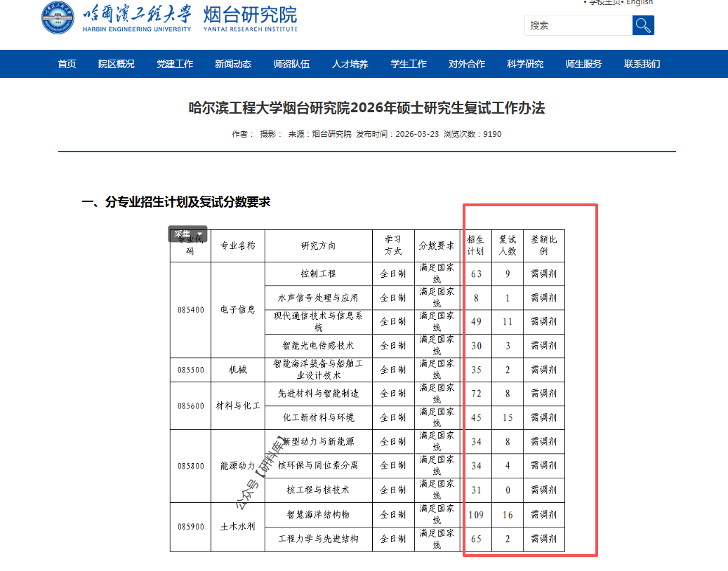This screenshot has height=571, width=728.
Task: Open 对外合作 in the nav bar
Action: pos(467,64)
